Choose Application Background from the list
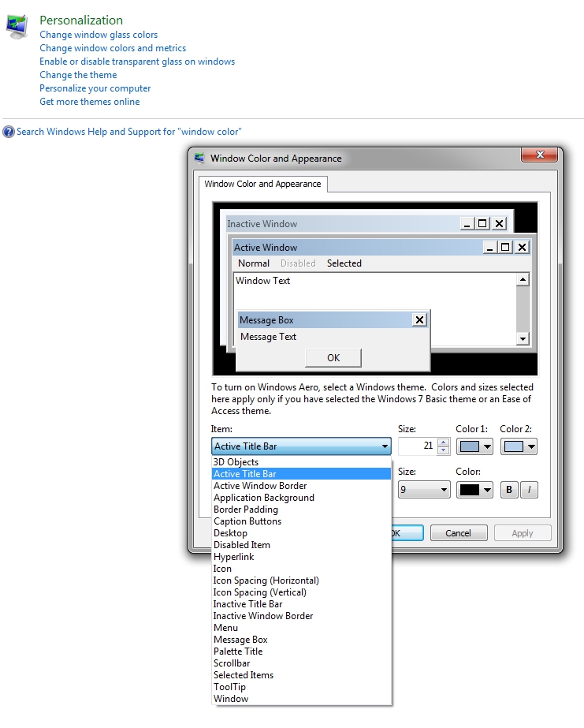Image resolution: width=584 pixels, height=728 pixels. coord(301,498)
